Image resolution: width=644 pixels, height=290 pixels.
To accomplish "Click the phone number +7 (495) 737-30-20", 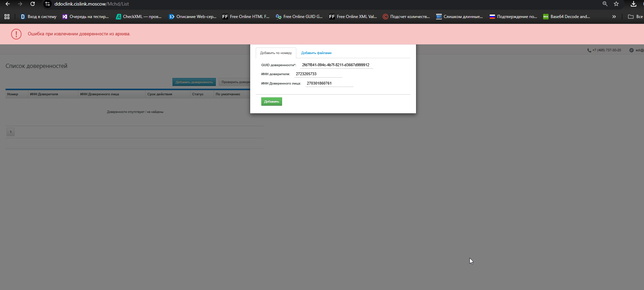I will pyautogui.click(x=607, y=50).
